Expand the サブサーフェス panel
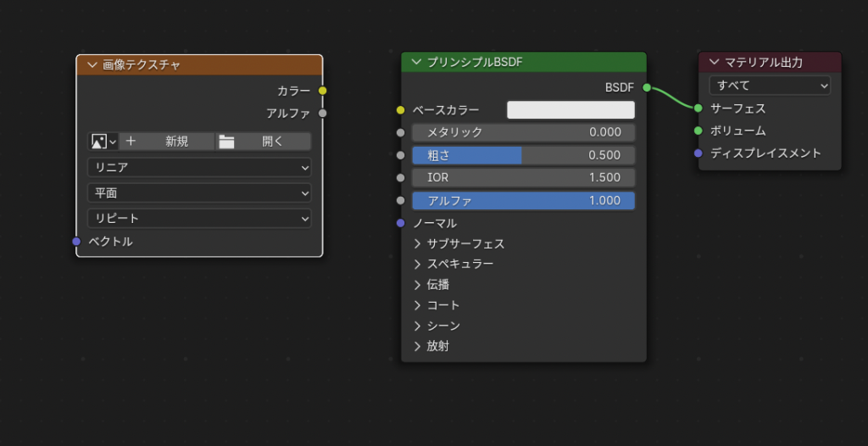Image resolution: width=868 pixels, height=446 pixels. (459, 244)
